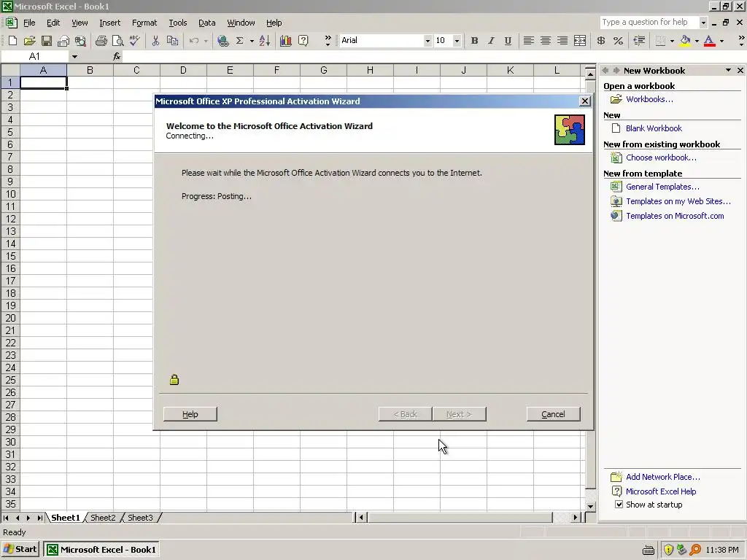Apply Bold formatting

474,41
